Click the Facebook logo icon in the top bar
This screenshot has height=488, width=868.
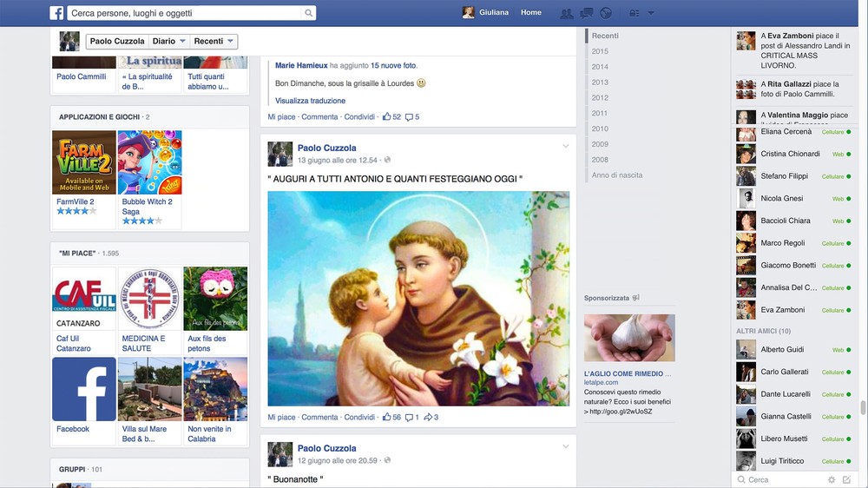point(56,13)
